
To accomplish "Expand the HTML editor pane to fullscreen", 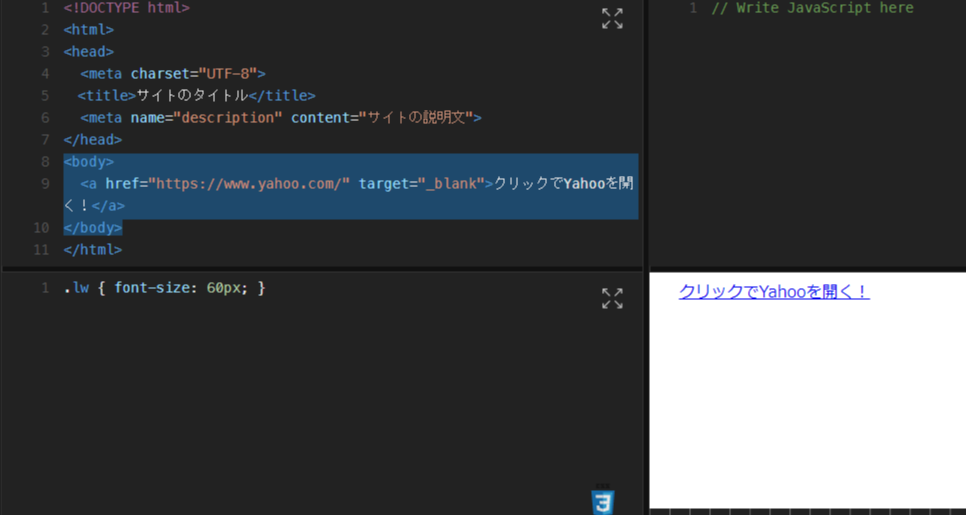I will pyautogui.click(x=612, y=18).
